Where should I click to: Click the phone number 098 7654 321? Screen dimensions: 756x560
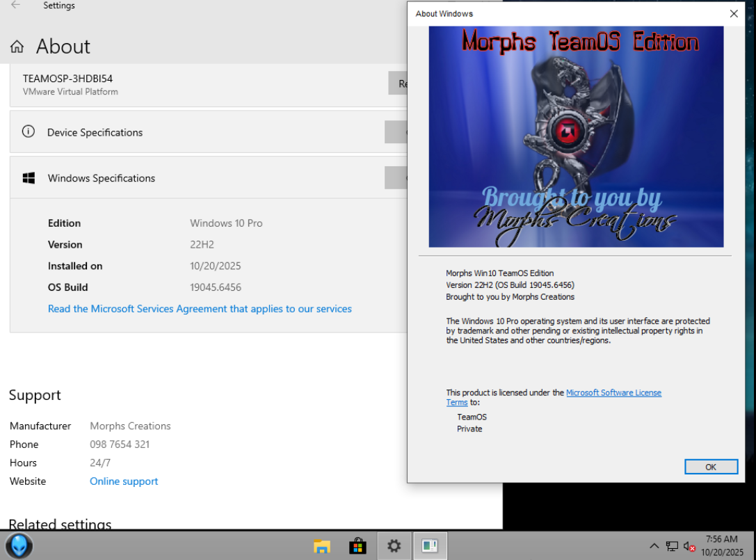pos(120,445)
